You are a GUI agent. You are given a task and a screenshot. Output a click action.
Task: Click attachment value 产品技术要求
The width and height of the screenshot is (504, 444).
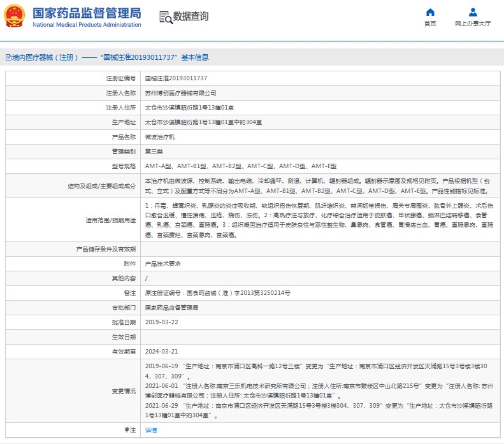click(x=162, y=264)
